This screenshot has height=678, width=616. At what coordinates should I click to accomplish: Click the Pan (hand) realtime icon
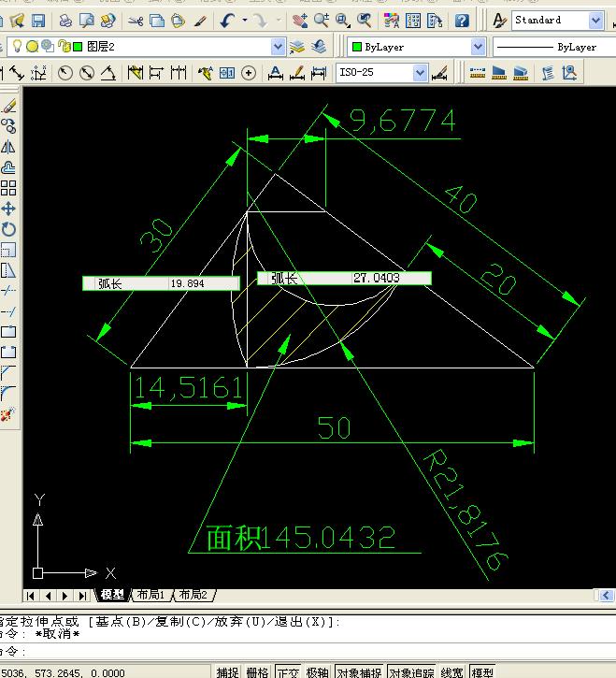click(x=299, y=21)
